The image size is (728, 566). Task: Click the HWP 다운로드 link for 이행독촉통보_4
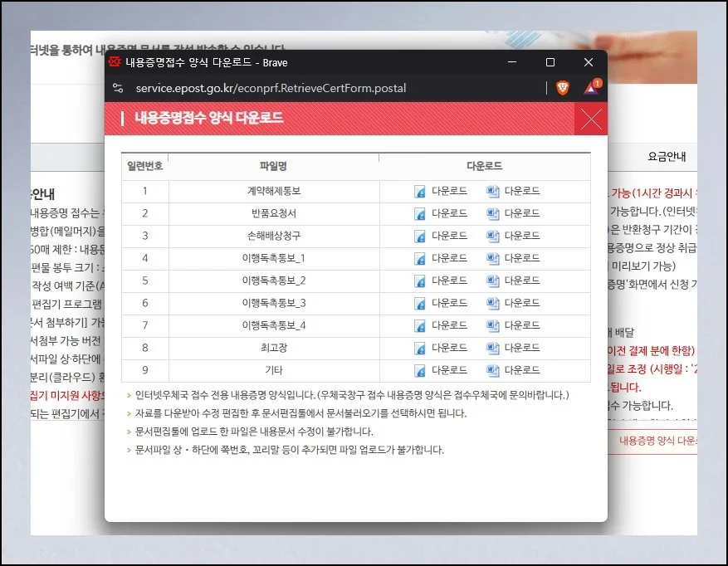pyautogui.click(x=449, y=325)
